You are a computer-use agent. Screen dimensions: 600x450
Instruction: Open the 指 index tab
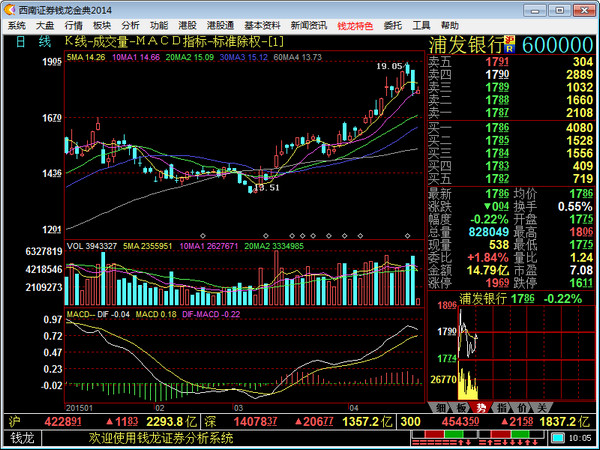coord(501,408)
